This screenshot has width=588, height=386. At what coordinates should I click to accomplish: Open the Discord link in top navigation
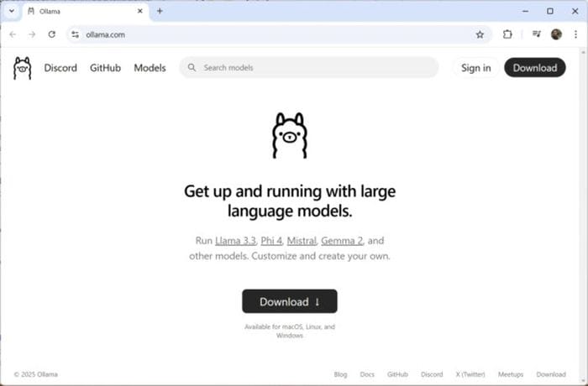(60, 68)
